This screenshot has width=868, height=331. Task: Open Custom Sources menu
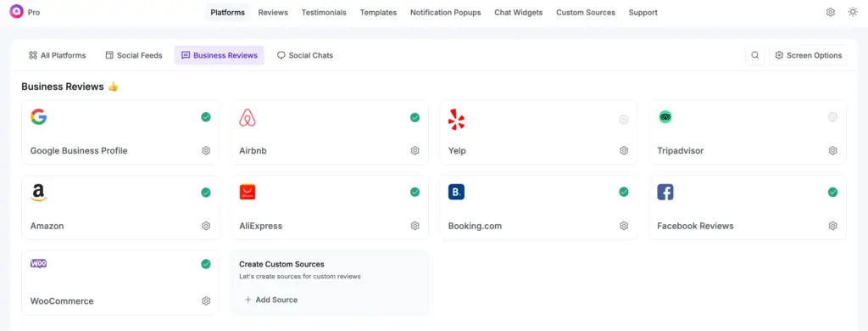click(586, 12)
